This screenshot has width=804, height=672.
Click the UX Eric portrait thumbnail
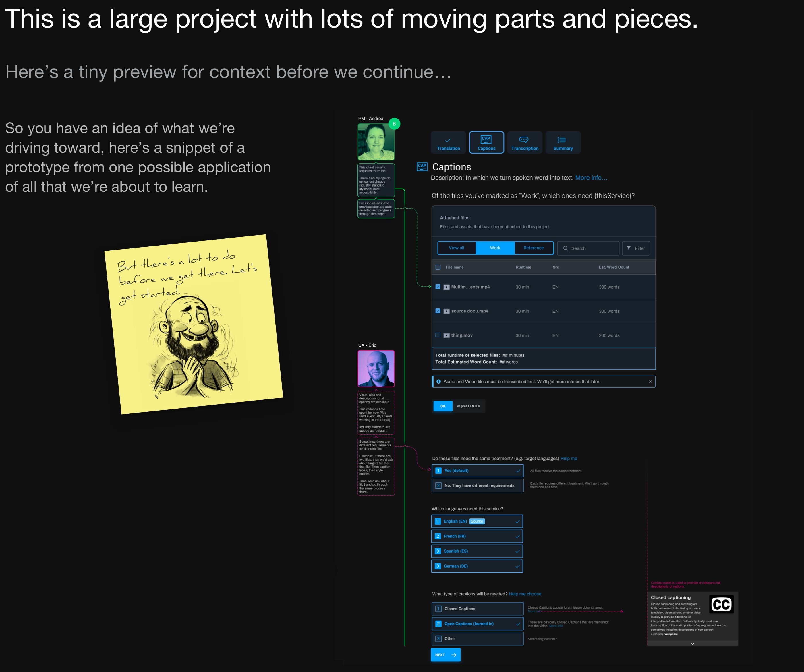376,368
